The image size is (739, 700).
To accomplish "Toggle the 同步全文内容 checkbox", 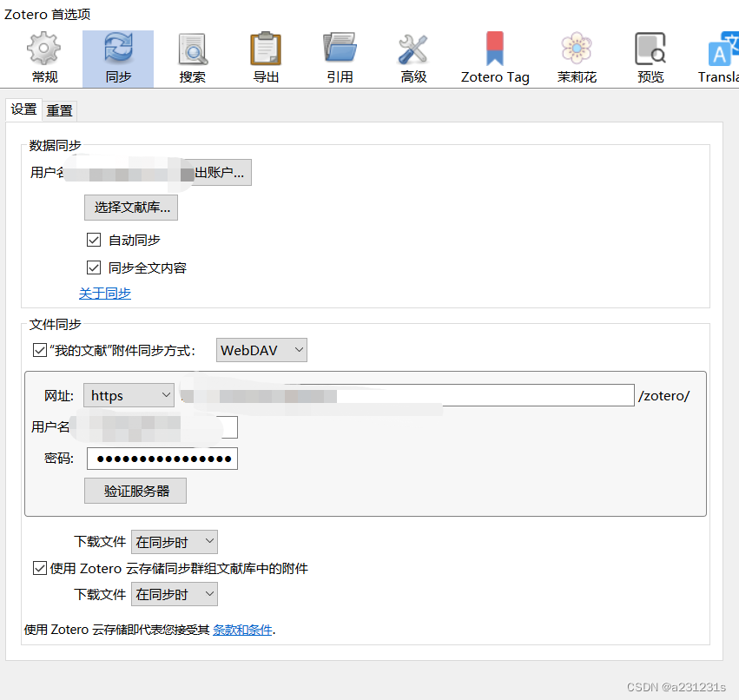I will click(94, 267).
